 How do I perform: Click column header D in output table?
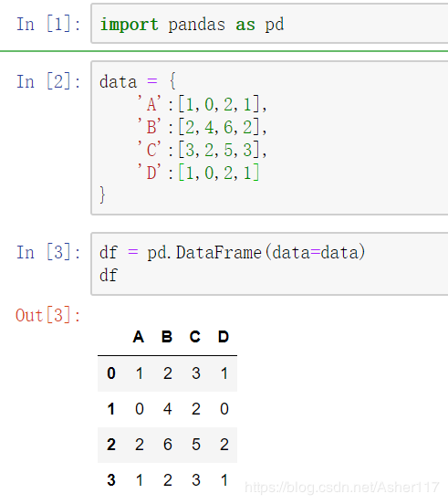[224, 337]
